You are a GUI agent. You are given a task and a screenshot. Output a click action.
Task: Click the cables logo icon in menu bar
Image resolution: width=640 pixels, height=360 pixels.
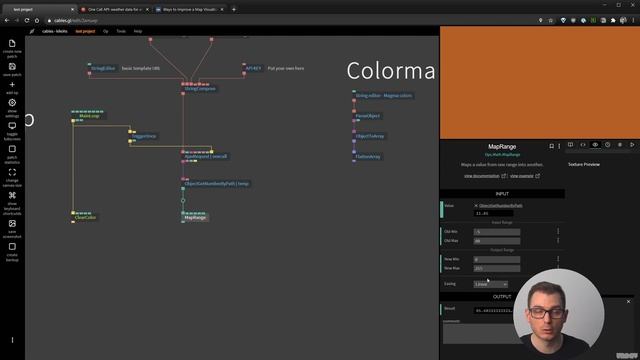pyautogui.click(x=32, y=31)
